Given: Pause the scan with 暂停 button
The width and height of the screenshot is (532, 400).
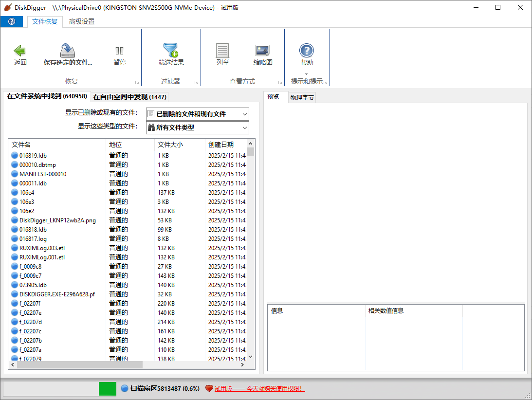Looking at the screenshot, I should [119, 55].
